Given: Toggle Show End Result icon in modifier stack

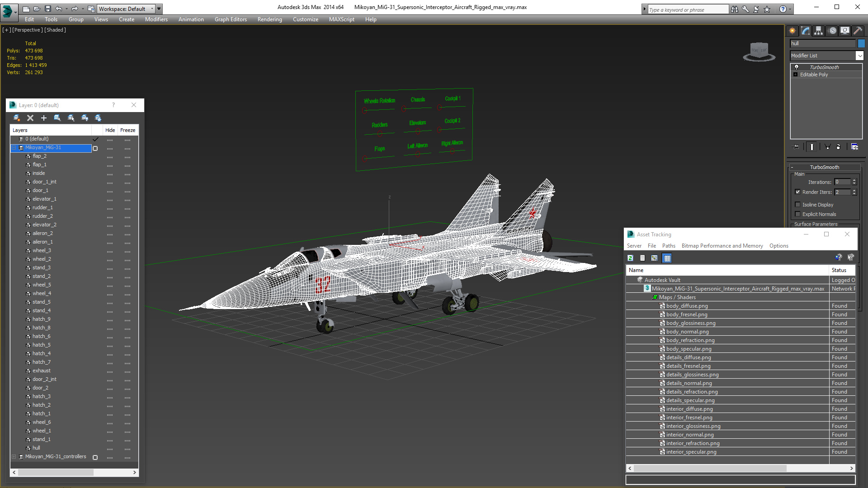Looking at the screenshot, I should coord(812,147).
